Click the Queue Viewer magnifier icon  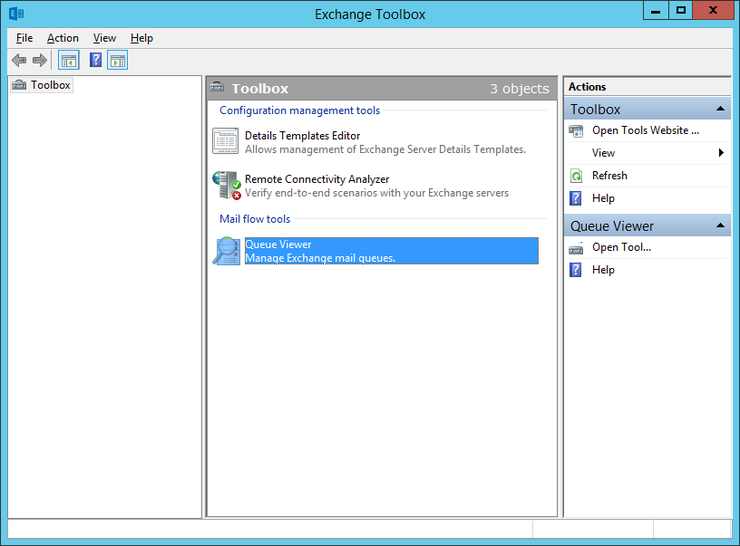227,251
